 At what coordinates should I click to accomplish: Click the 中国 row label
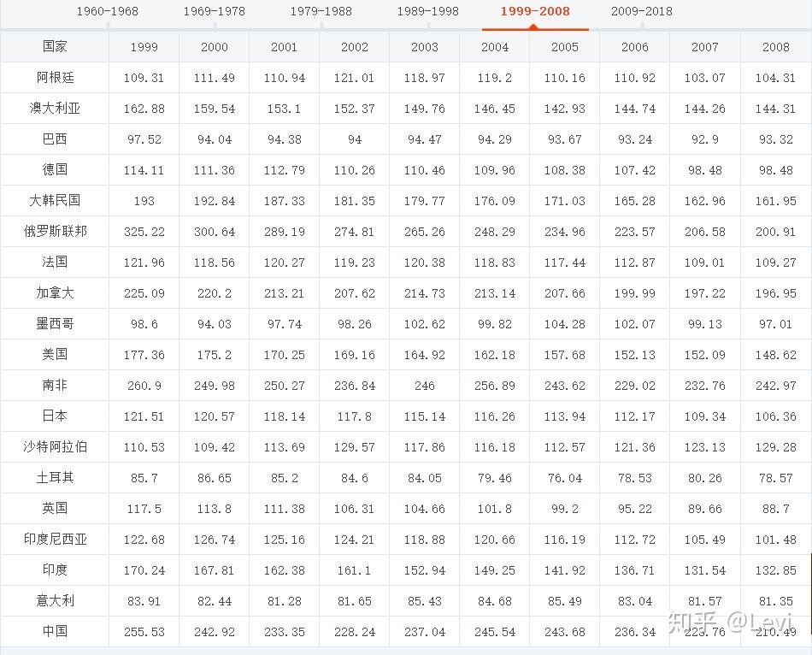pos(55,632)
